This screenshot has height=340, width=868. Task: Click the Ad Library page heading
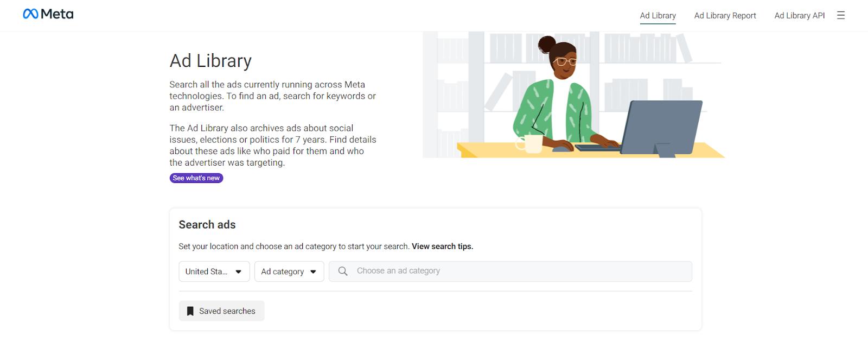[210, 61]
